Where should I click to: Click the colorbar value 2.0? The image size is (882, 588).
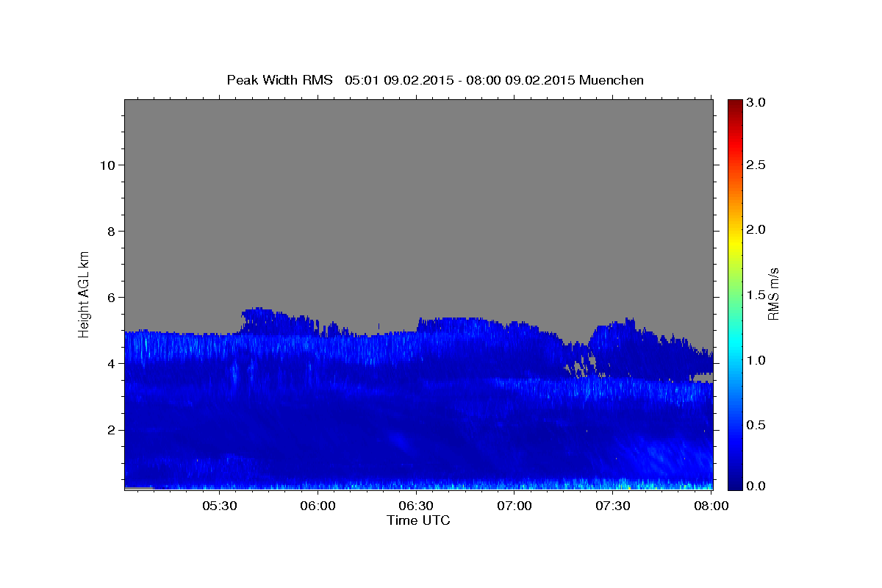click(x=756, y=229)
